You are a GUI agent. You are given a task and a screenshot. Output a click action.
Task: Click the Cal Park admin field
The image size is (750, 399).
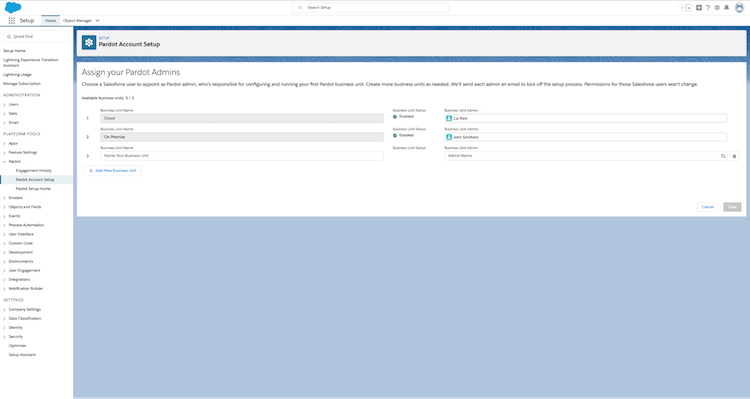585,118
